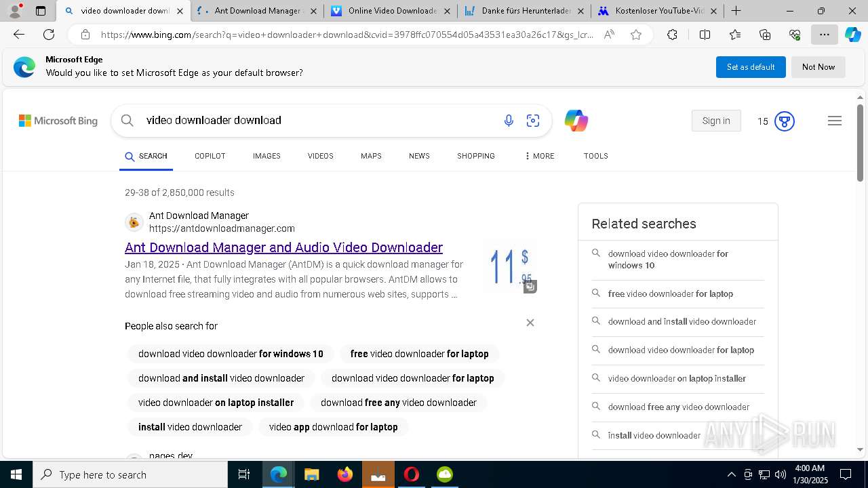Refresh the page

point(49,35)
